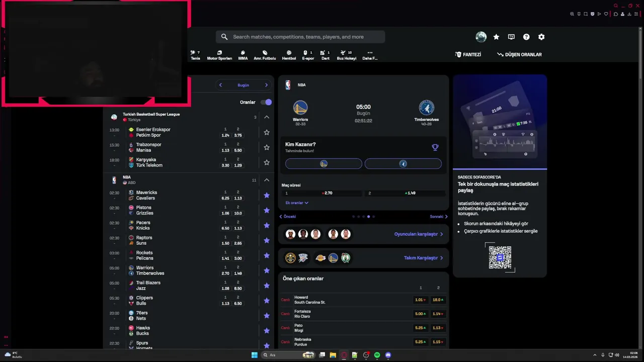Expand Ek oranlar dropdown
This screenshot has height=362, width=644.
pyautogui.click(x=297, y=203)
